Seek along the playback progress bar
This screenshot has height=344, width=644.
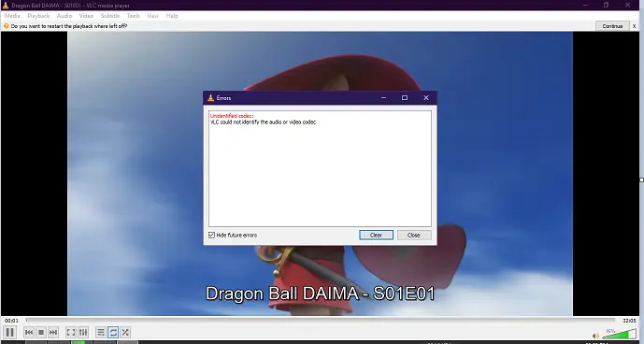(321, 320)
